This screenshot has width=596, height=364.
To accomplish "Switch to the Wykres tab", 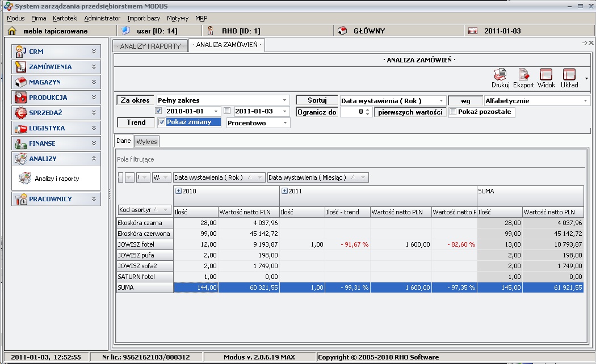I will [147, 141].
